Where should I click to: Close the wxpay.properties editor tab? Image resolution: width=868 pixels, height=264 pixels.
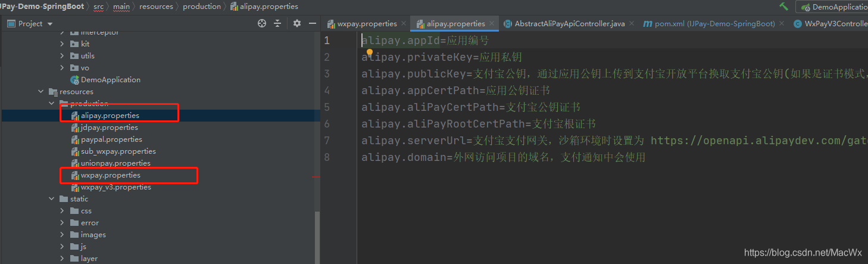pos(404,24)
